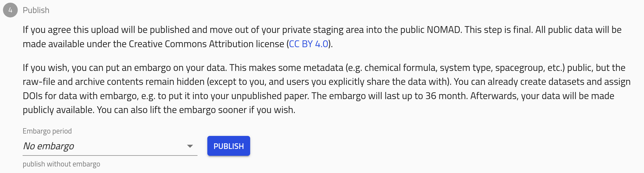Click the blue PUBLISH button
Image resolution: width=644 pixels, height=173 pixels.
coord(229,146)
